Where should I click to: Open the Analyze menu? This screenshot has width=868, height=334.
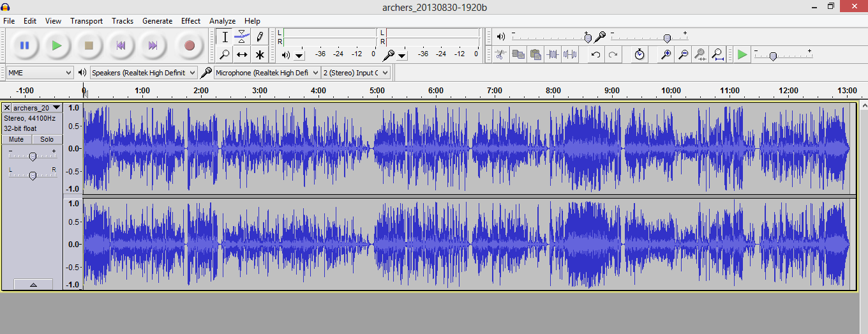(223, 21)
